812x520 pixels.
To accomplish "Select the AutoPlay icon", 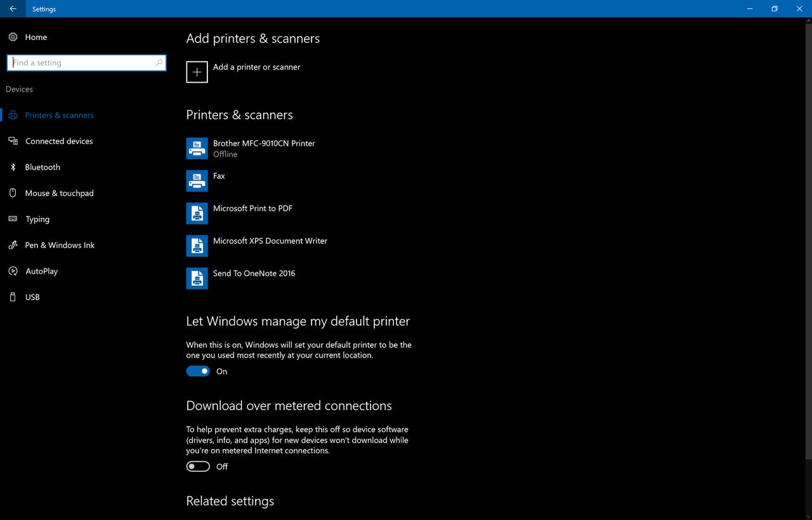I will pyautogui.click(x=13, y=271).
